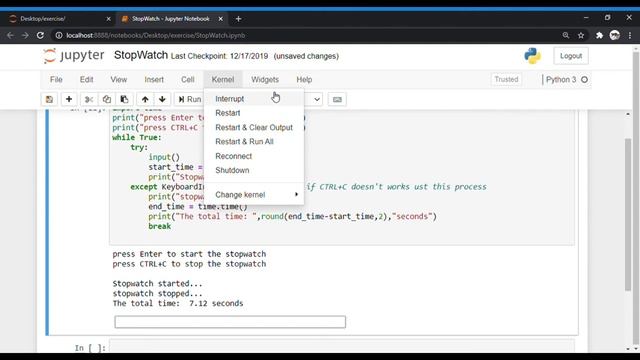Viewport: 640px width, 360px height.
Task: Click the Python logo icon
Action: click(x=532, y=56)
